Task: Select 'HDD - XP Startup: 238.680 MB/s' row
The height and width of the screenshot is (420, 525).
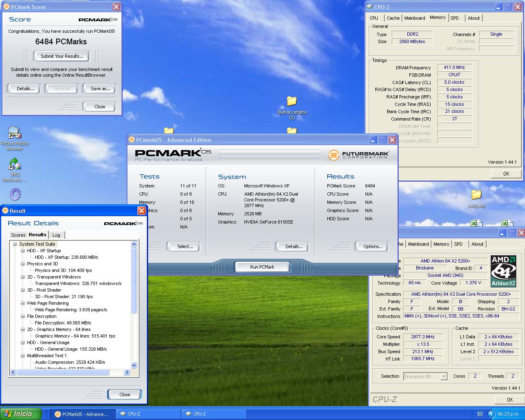Action: 66,257
